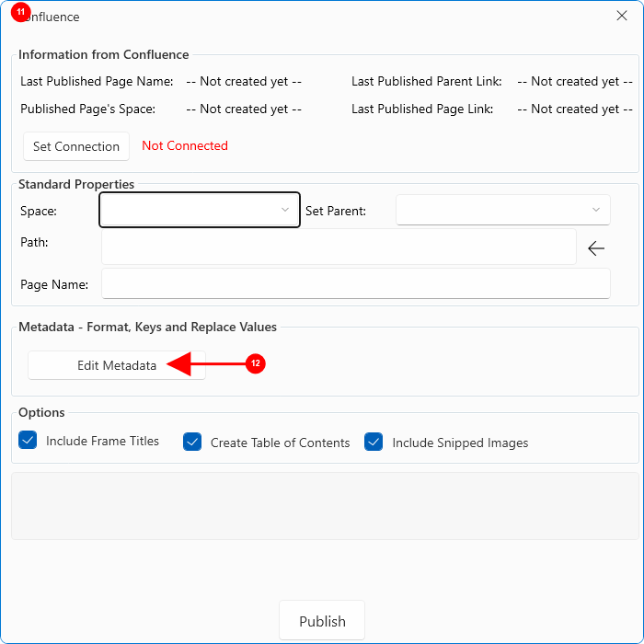Disable the Create Table of Contents option
Viewport: 644px width, 644px height.
192,442
